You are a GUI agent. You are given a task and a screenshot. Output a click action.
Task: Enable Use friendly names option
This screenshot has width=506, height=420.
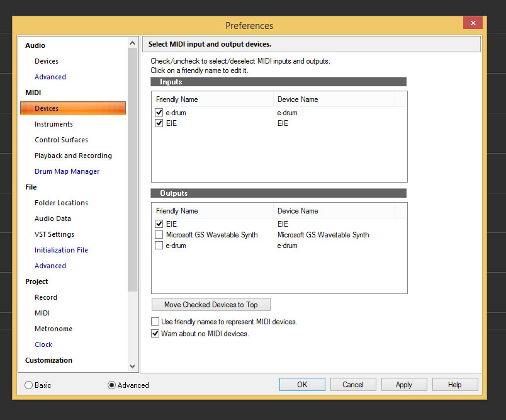click(155, 322)
